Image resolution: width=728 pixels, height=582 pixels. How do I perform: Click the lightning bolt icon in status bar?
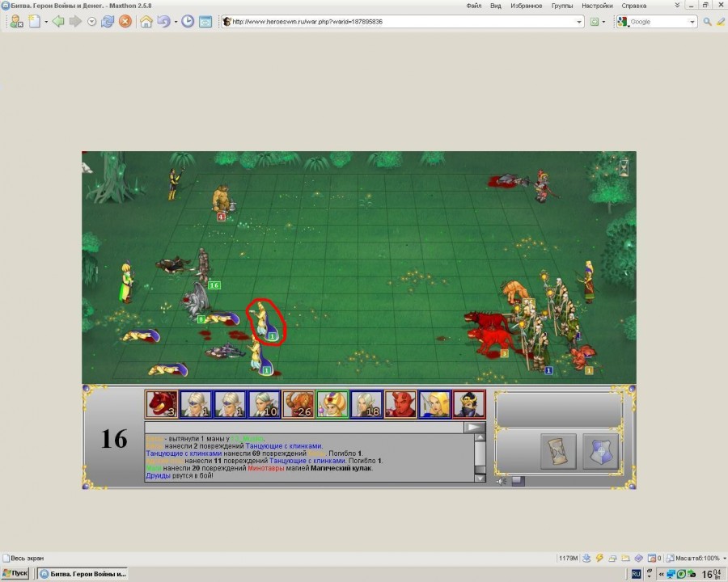[599, 558]
